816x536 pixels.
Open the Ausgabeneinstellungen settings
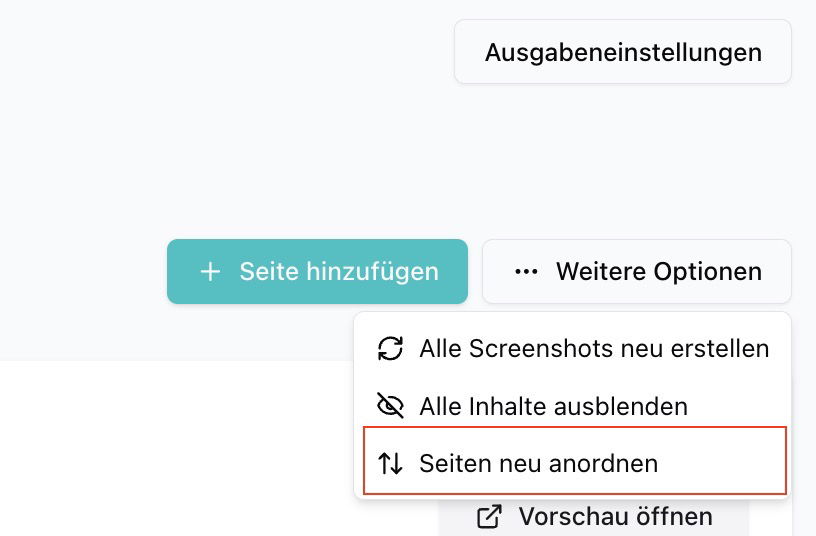click(x=623, y=52)
